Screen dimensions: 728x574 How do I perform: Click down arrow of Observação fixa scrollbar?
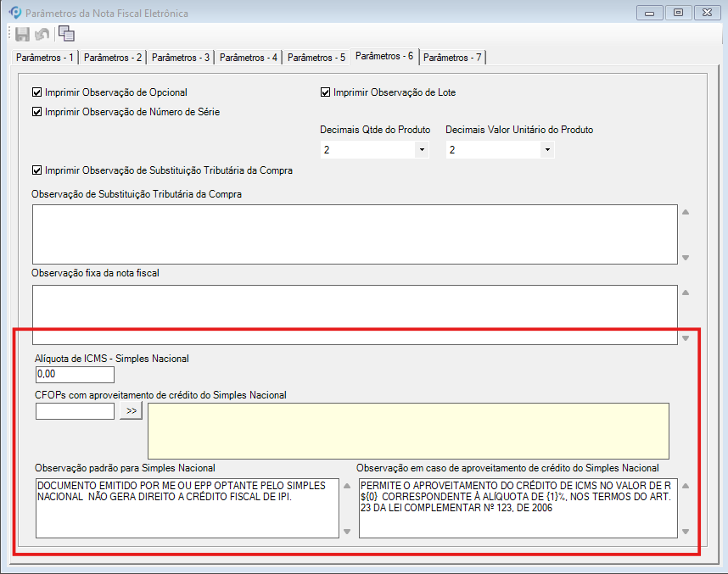click(686, 338)
